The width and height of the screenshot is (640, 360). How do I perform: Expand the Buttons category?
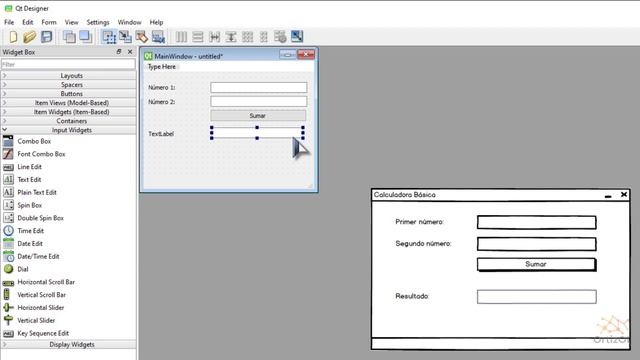click(69, 94)
